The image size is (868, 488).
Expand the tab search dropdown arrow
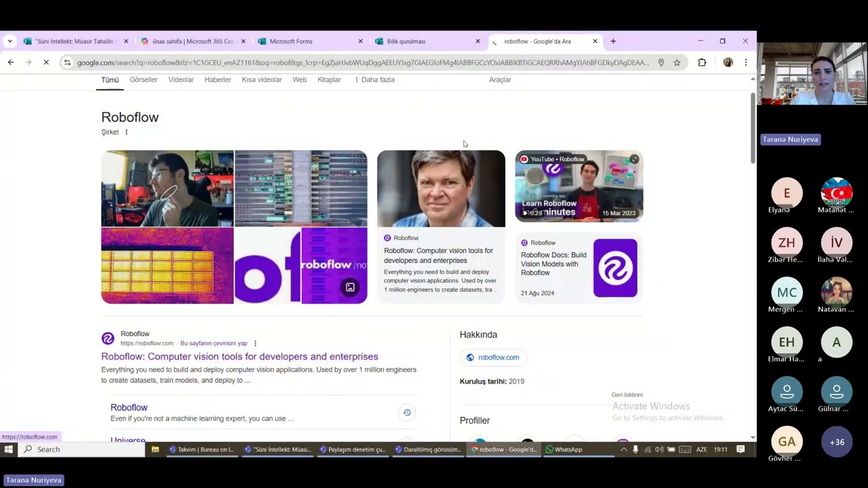(x=9, y=41)
